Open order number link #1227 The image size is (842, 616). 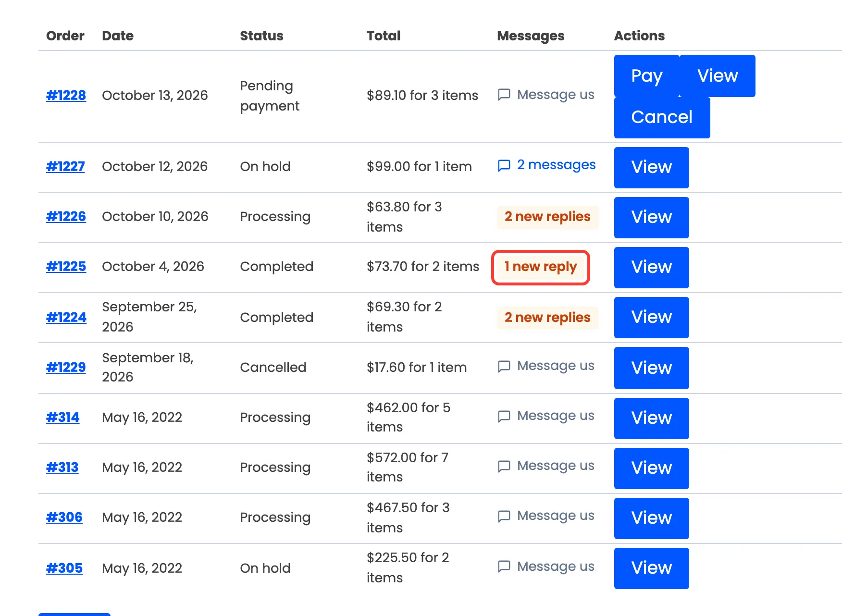[65, 166]
